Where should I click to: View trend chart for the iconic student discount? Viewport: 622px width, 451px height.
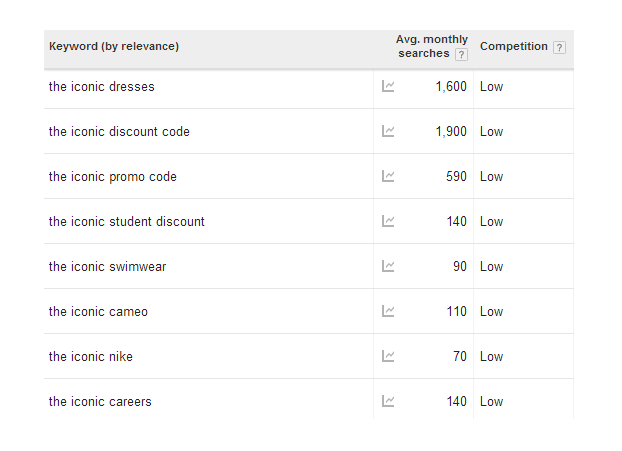pyautogui.click(x=388, y=221)
